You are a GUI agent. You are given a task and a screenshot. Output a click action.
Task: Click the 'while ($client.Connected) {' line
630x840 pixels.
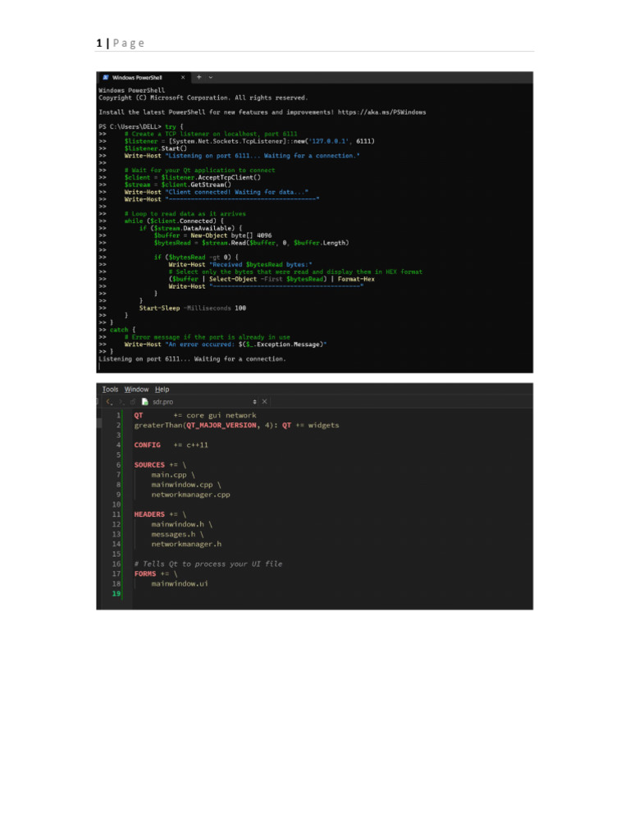click(x=174, y=221)
